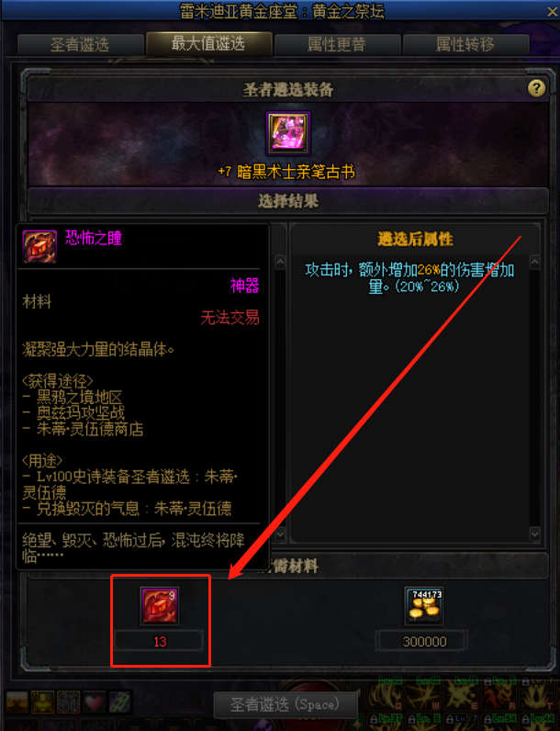Screen dimensions: 560x731
Task: Switch to the 圣者遴选 tab
Action: click(x=80, y=45)
